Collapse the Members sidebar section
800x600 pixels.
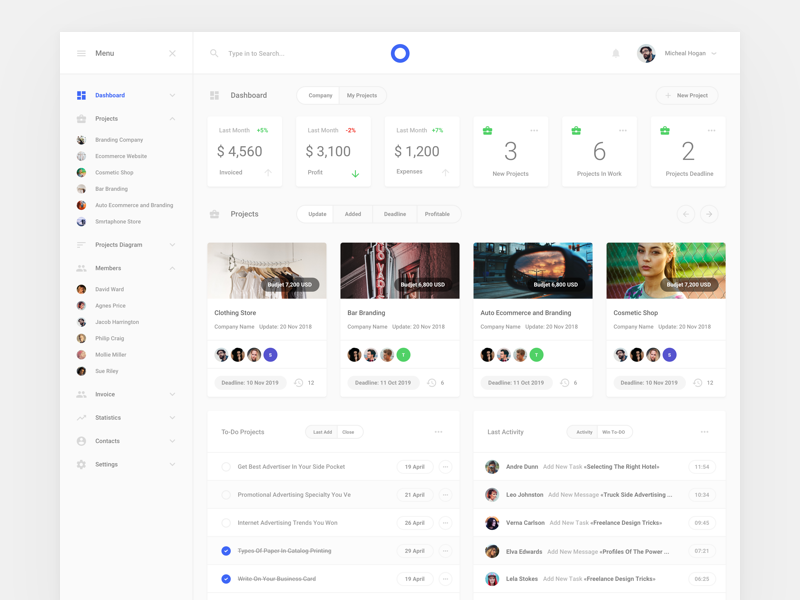172,268
